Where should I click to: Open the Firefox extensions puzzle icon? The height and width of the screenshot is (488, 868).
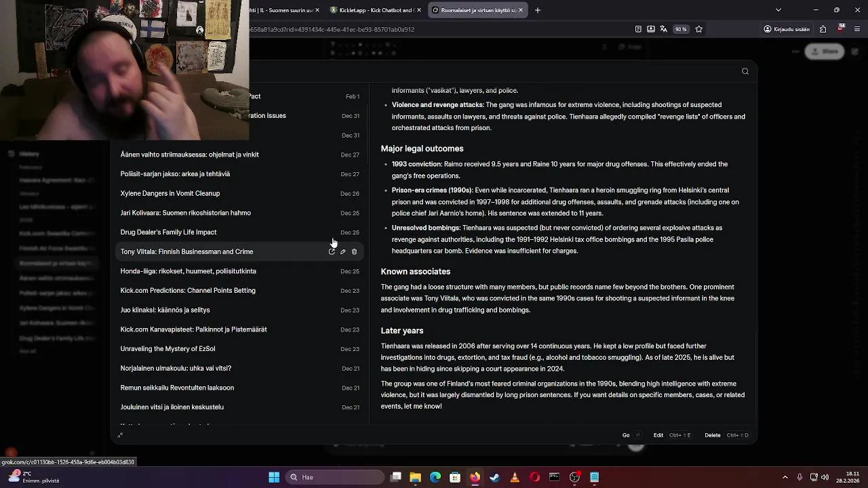pyautogui.click(x=823, y=29)
